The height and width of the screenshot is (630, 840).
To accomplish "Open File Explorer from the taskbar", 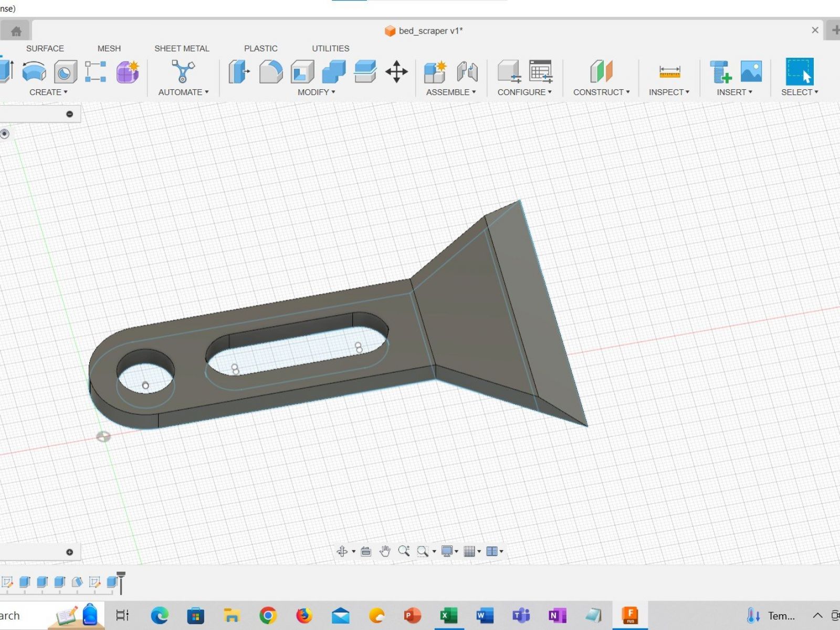I will point(232,615).
